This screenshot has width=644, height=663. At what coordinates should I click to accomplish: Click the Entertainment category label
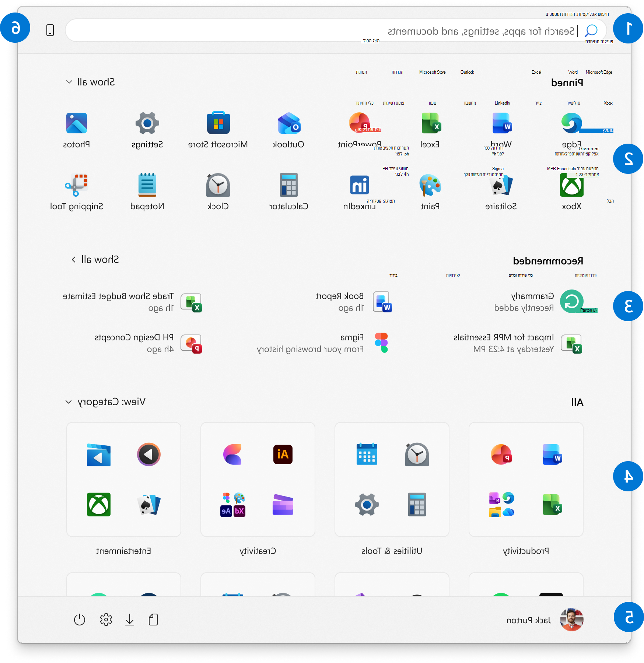pyautogui.click(x=124, y=551)
